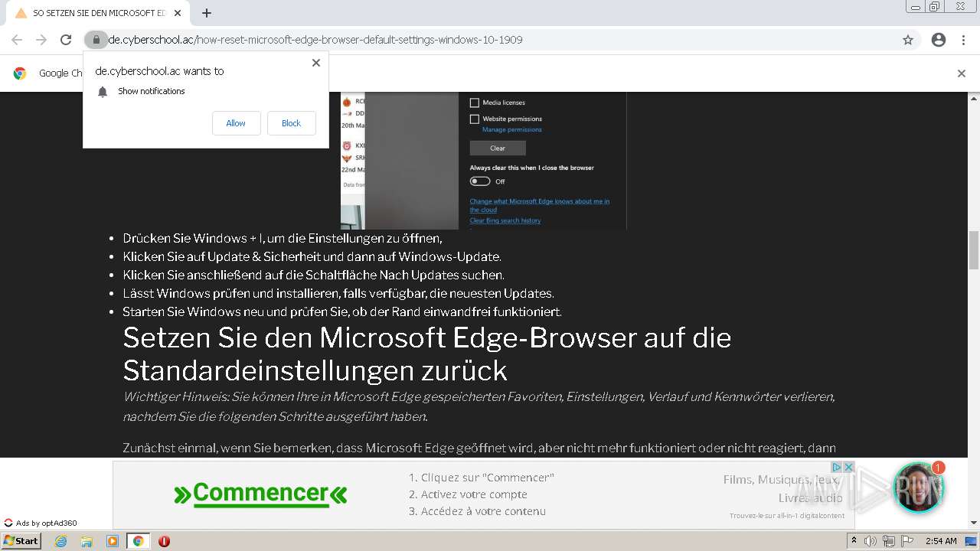Click the Wichtiger Hinweis italic paragraph
This screenshot has height=551, width=980.
[x=479, y=406]
